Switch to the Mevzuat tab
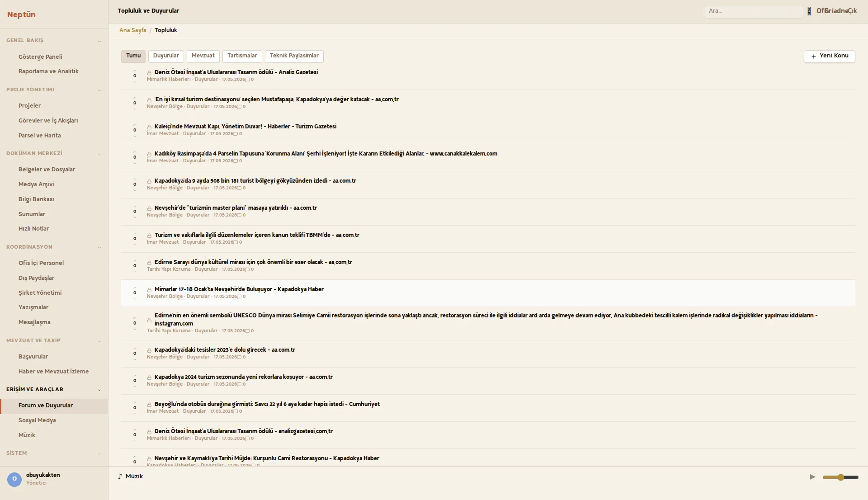 pyautogui.click(x=203, y=56)
